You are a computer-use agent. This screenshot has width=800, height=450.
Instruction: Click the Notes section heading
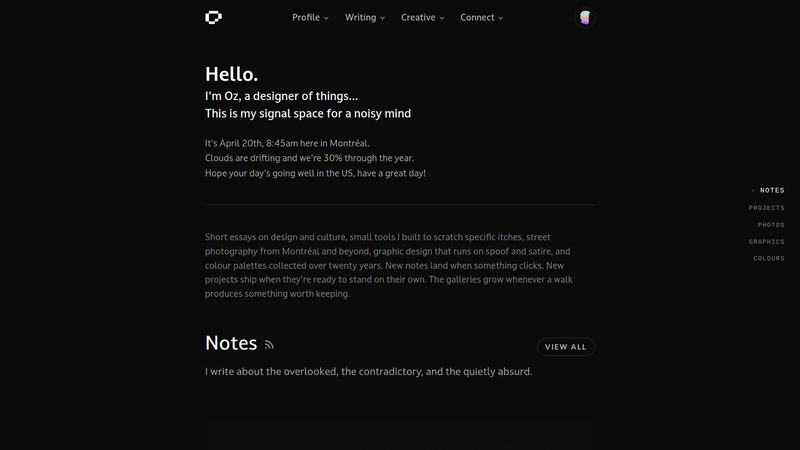click(x=231, y=343)
